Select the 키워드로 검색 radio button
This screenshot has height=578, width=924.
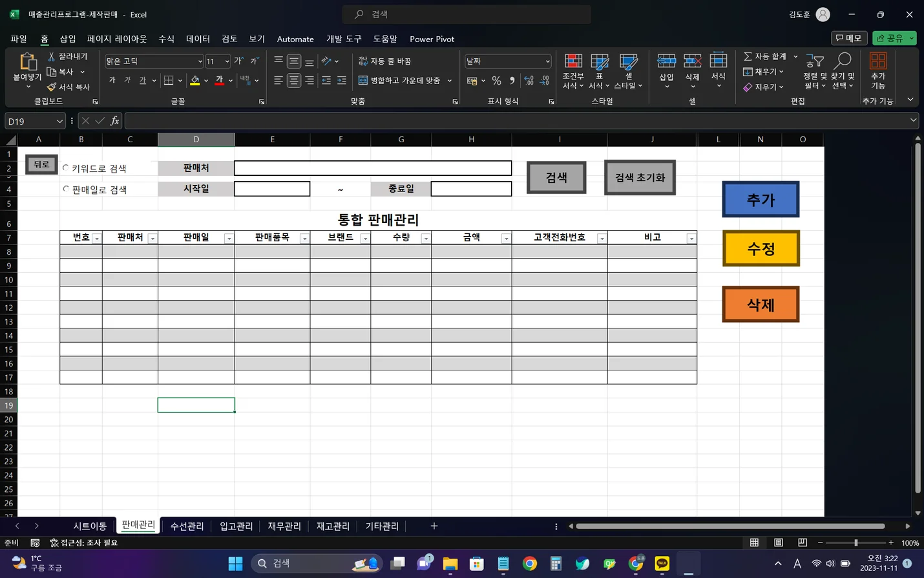tap(65, 167)
